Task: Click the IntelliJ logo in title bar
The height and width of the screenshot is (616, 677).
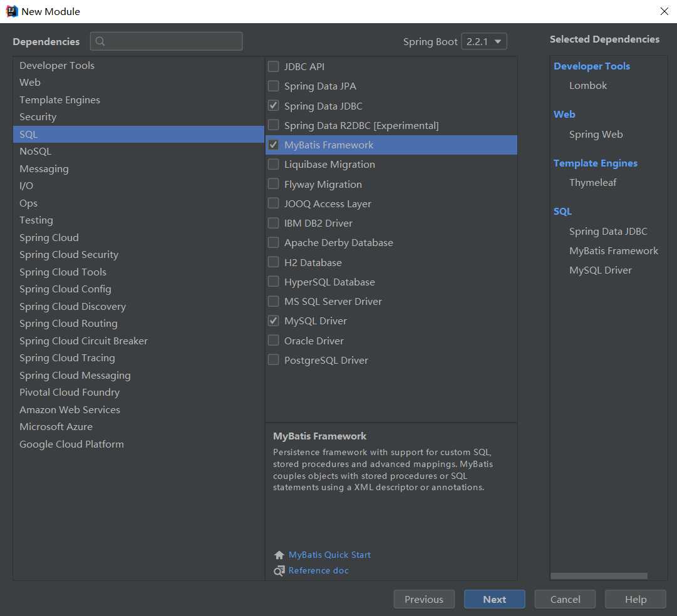Action: coord(11,11)
